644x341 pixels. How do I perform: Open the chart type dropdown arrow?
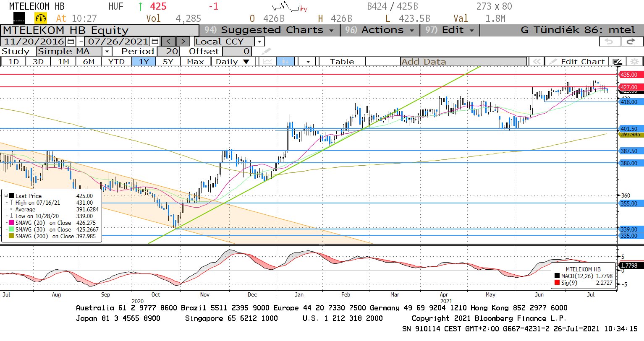pos(308,62)
